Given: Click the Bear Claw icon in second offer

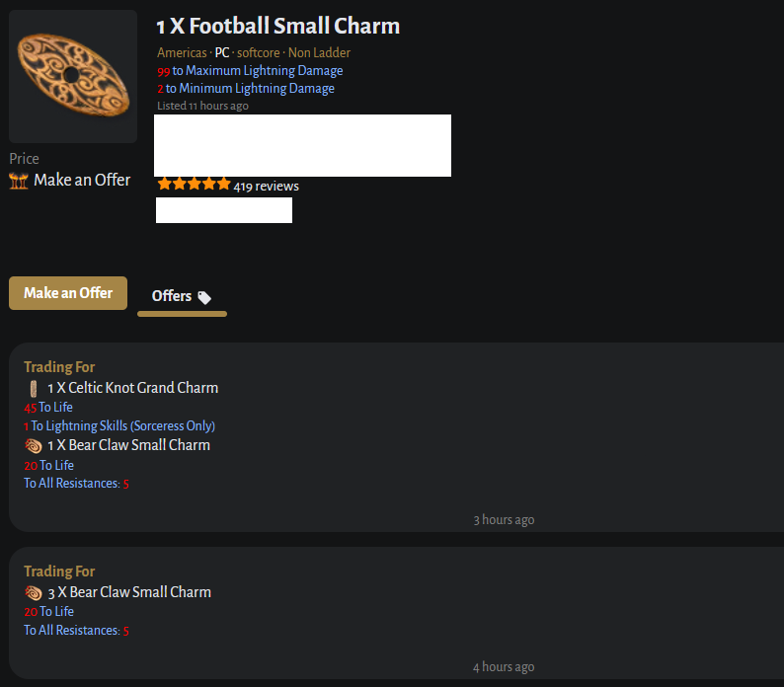Looking at the screenshot, I should click(34, 592).
